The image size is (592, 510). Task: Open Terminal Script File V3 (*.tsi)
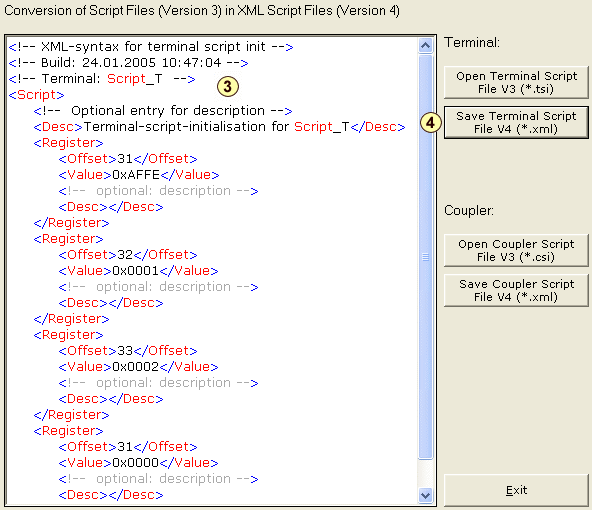click(516, 82)
